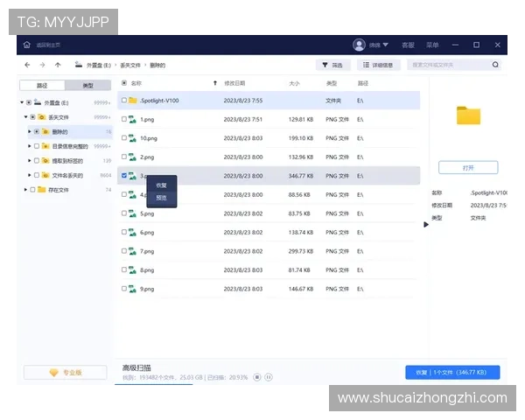Pause the advanced scan

[268, 377]
